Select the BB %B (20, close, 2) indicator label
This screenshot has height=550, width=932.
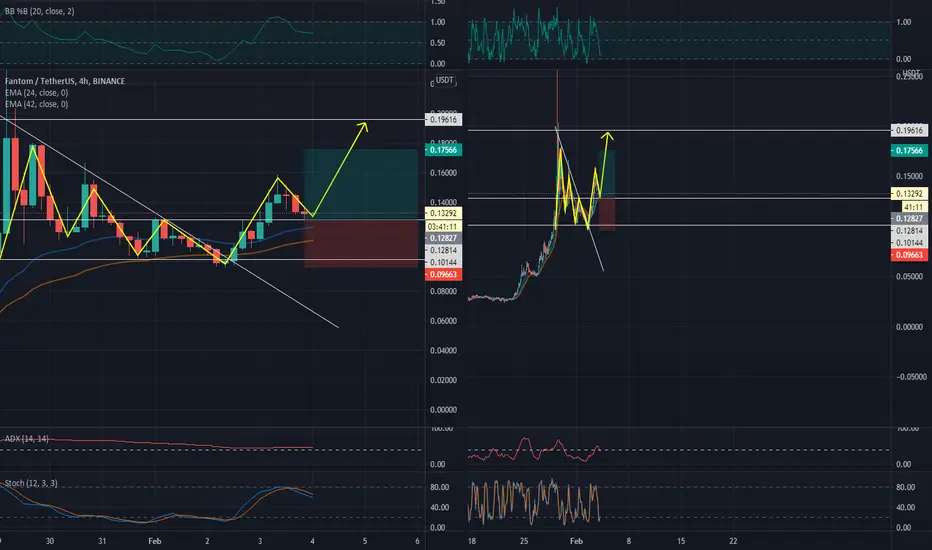pos(39,11)
